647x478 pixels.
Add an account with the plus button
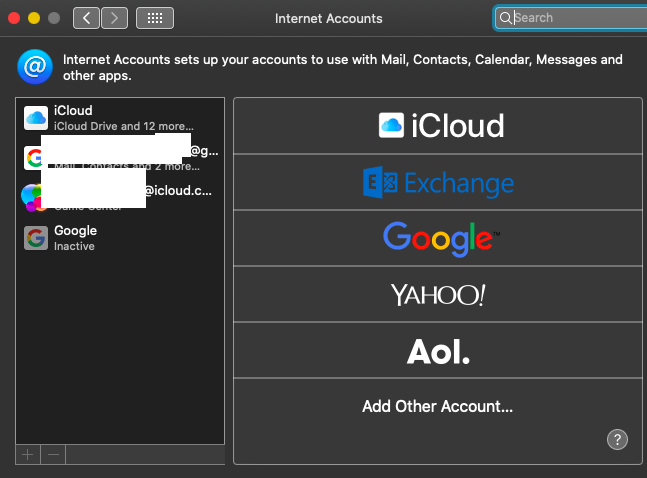tap(28, 455)
